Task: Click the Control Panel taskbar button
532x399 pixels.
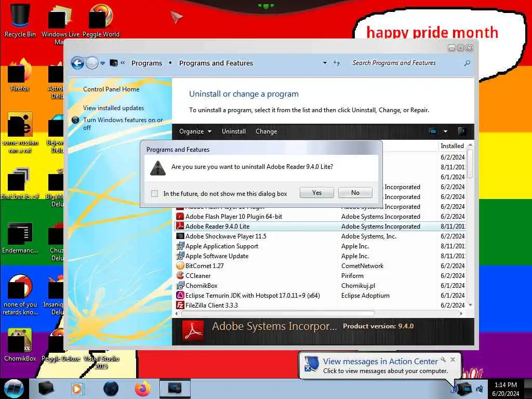Action: point(175,389)
